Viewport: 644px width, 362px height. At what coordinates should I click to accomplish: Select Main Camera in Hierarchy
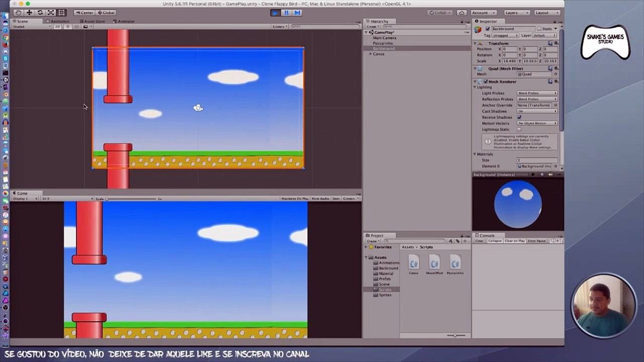pos(384,38)
